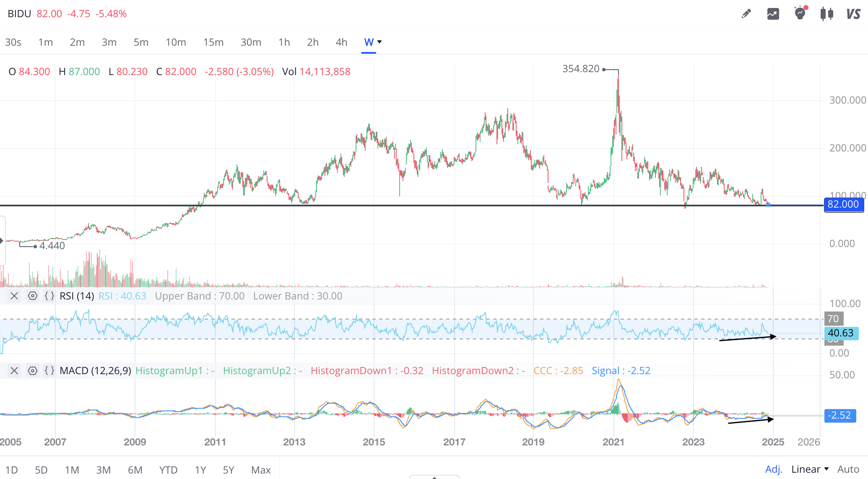Toggle Auto scale mode
The width and height of the screenshot is (868, 479).
coord(848,469)
